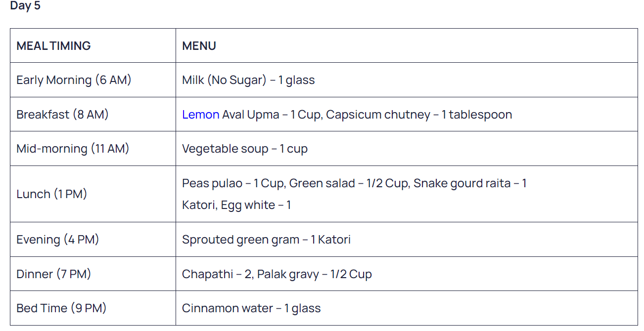The image size is (644, 331).
Task: Click the Evening (4 PM) cell
Action: tap(93, 240)
